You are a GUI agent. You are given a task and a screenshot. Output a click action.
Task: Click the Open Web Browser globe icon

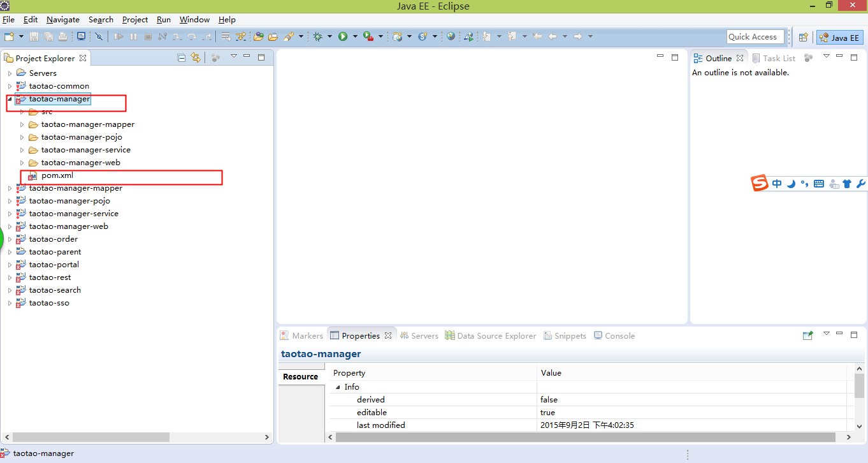451,36
